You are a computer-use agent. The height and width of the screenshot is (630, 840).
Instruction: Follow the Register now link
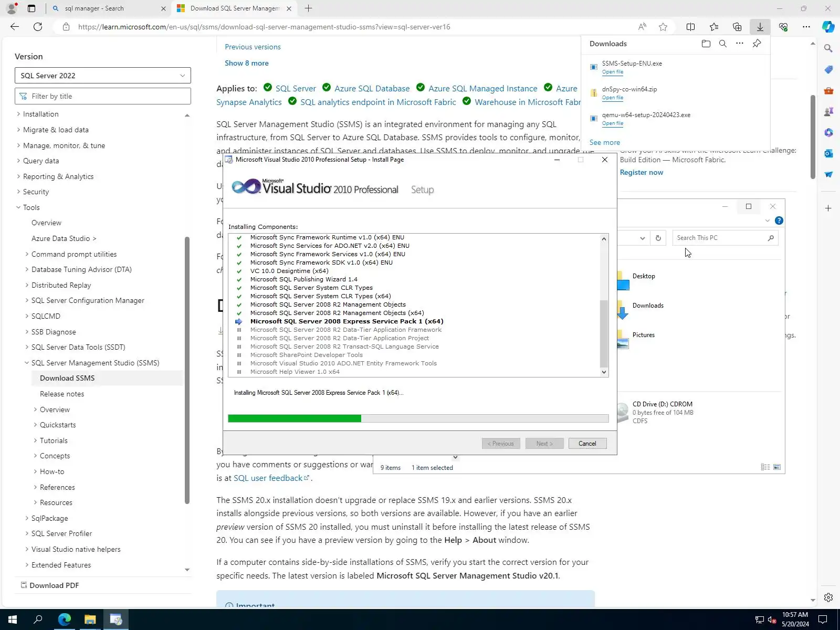pyautogui.click(x=642, y=172)
